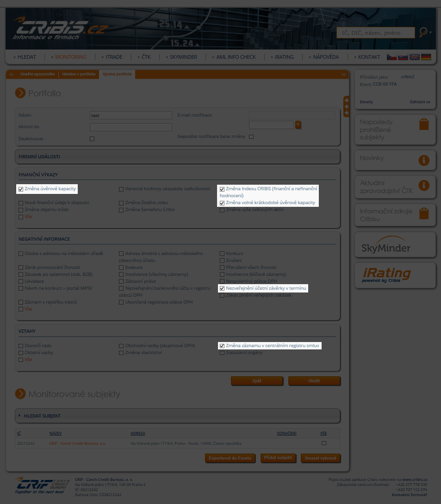Viewport: 441px width, 504px height.
Task: Open clipboard icon for Naposledy prohlížené subjekty
Action: click(424, 124)
